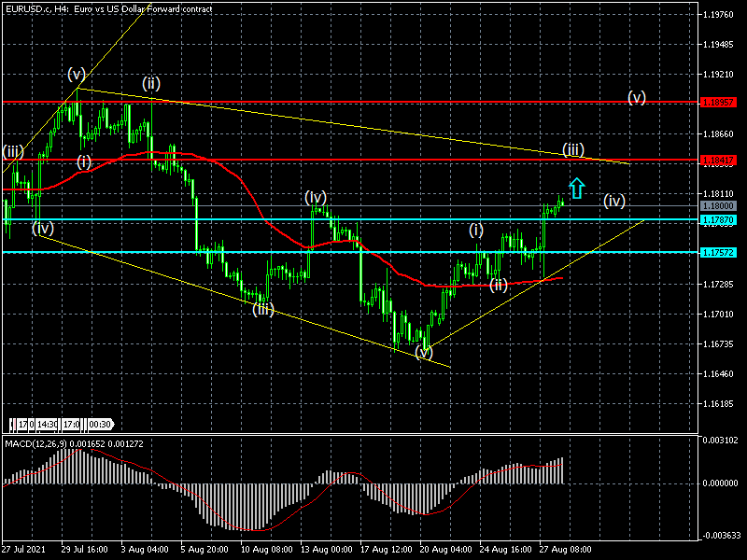
Task: Select the 14:30 economic event flag
Action: click(47, 425)
